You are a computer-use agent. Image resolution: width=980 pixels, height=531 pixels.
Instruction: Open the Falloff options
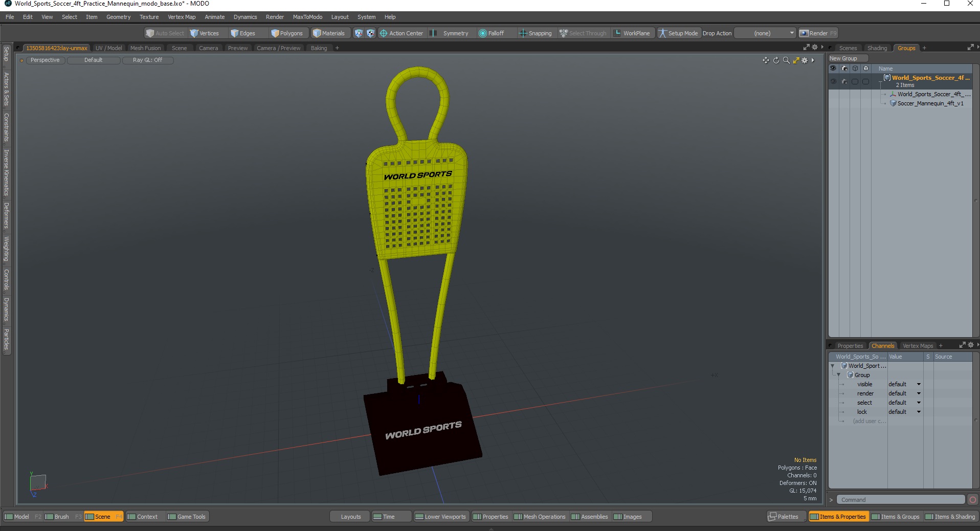492,33
